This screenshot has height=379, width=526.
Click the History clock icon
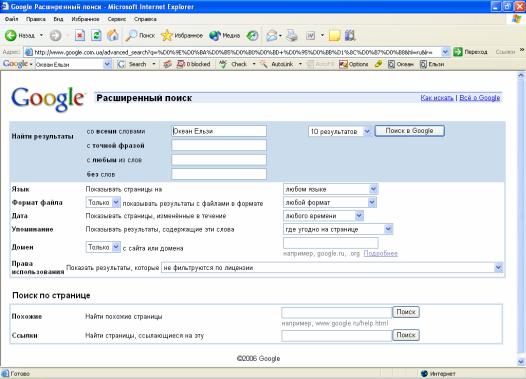pyautogui.click(x=252, y=35)
